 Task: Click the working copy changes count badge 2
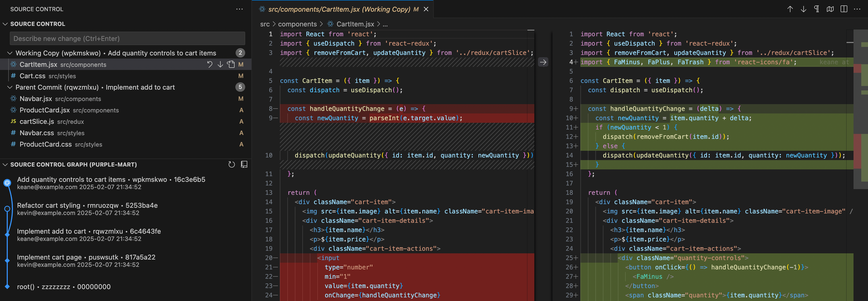[240, 53]
